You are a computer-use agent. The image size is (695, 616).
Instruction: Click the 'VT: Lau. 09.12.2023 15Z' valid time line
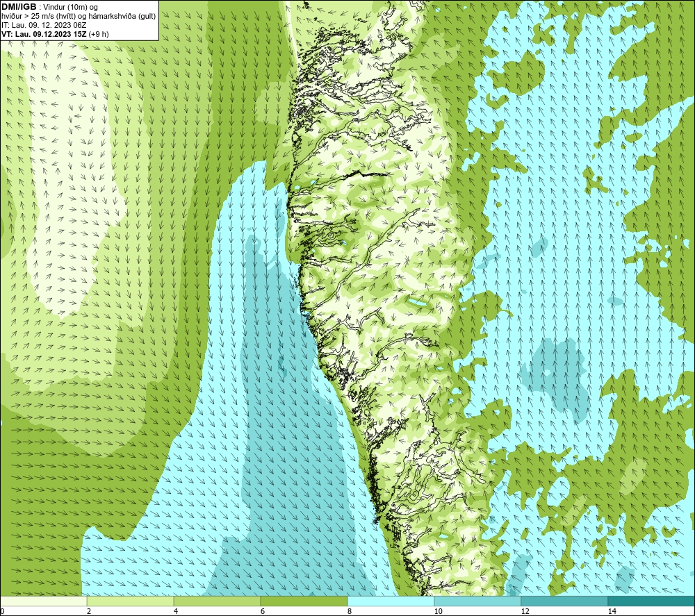(55, 33)
